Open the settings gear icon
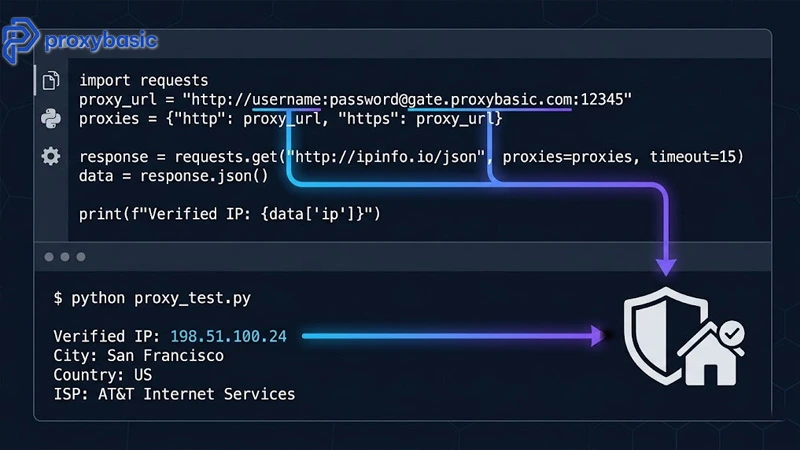Viewport: 800px width, 450px height. pos(51,156)
